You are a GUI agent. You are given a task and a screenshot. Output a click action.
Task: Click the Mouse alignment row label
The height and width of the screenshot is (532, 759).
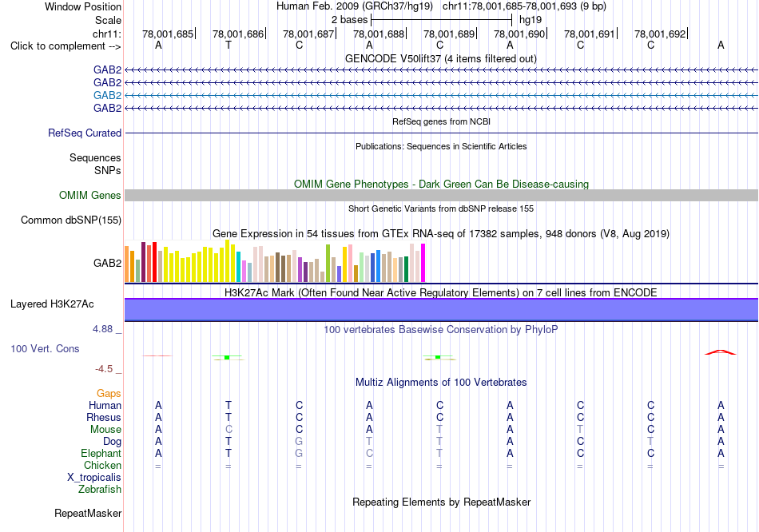click(105, 430)
